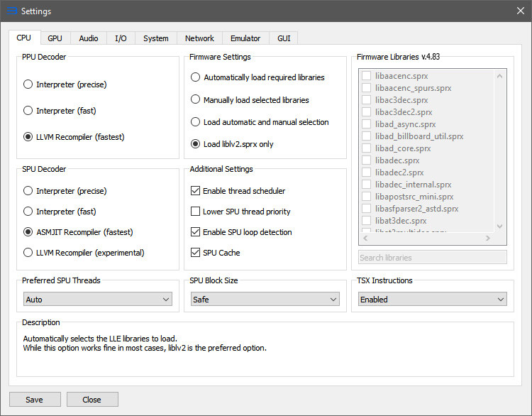Image resolution: width=532 pixels, height=416 pixels.
Task: Click the Close button
Action: click(x=92, y=400)
